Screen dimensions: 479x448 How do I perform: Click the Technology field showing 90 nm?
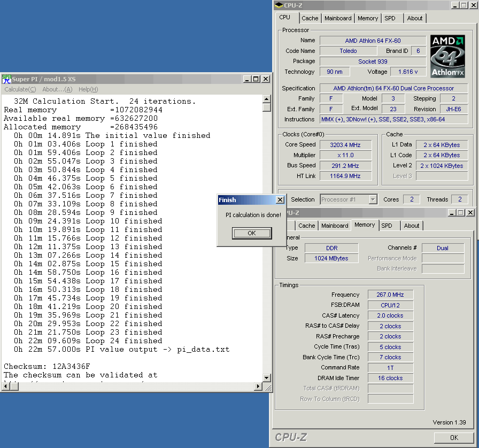pyautogui.click(x=335, y=72)
